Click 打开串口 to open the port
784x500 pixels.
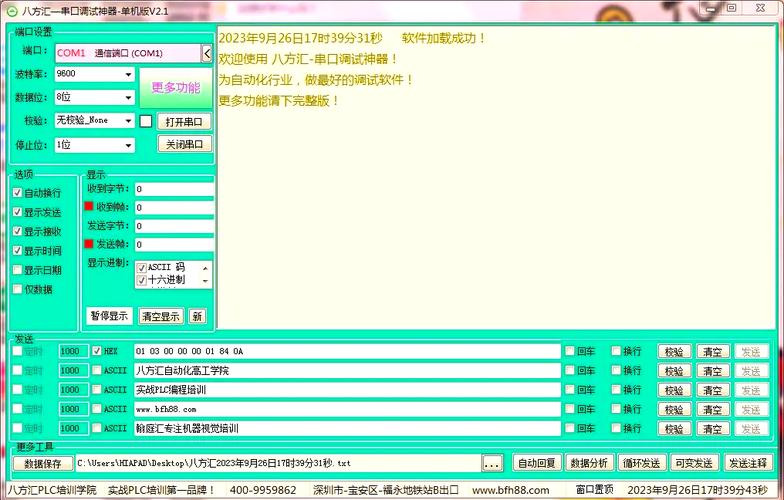(184, 122)
